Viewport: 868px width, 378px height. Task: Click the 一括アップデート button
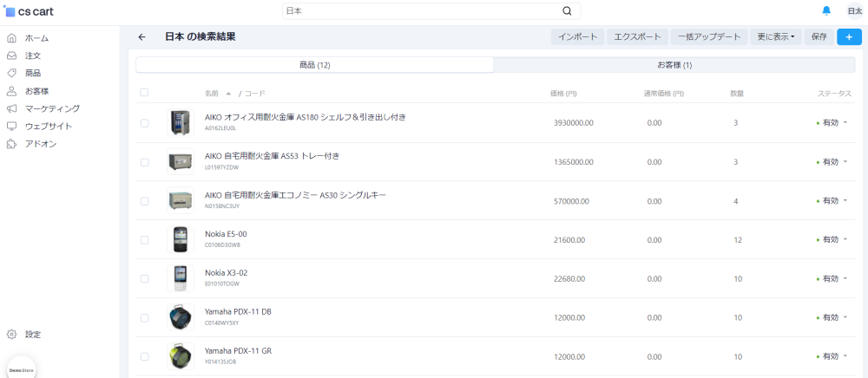coord(709,37)
